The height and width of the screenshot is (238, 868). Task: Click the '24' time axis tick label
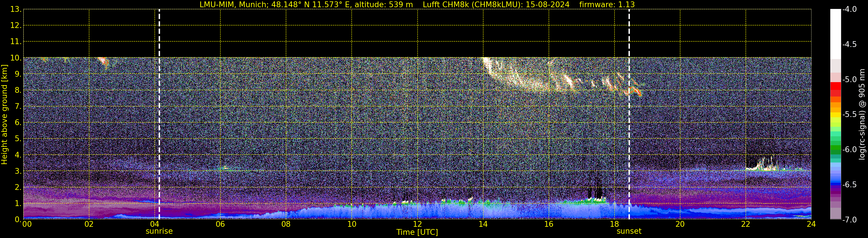pyautogui.click(x=811, y=224)
